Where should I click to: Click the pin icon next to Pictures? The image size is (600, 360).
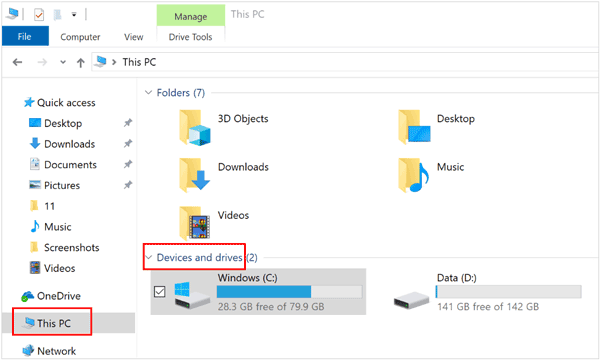coord(128,185)
